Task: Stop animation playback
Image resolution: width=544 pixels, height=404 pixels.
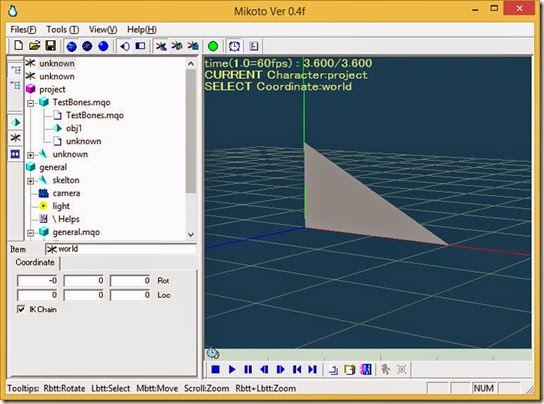Action: coord(215,369)
